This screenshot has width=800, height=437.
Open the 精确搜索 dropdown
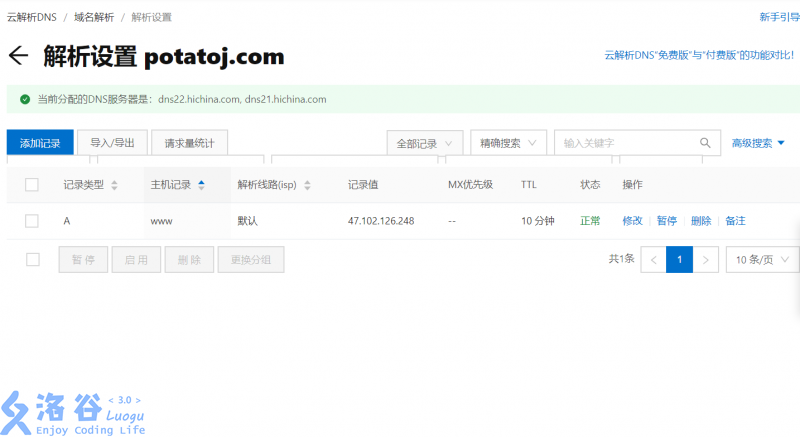pos(508,143)
